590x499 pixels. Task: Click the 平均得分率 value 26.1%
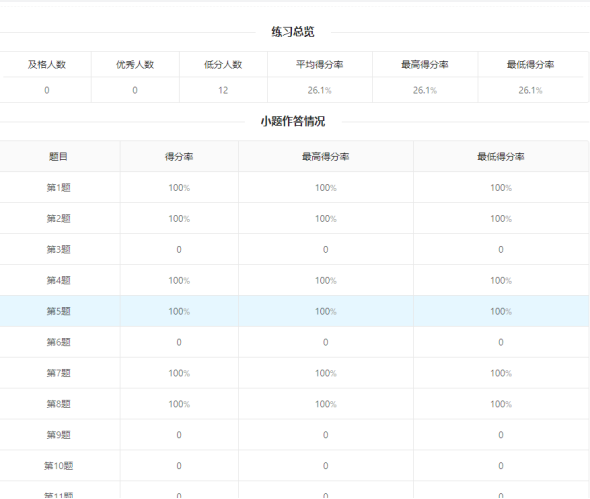(319, 90)
